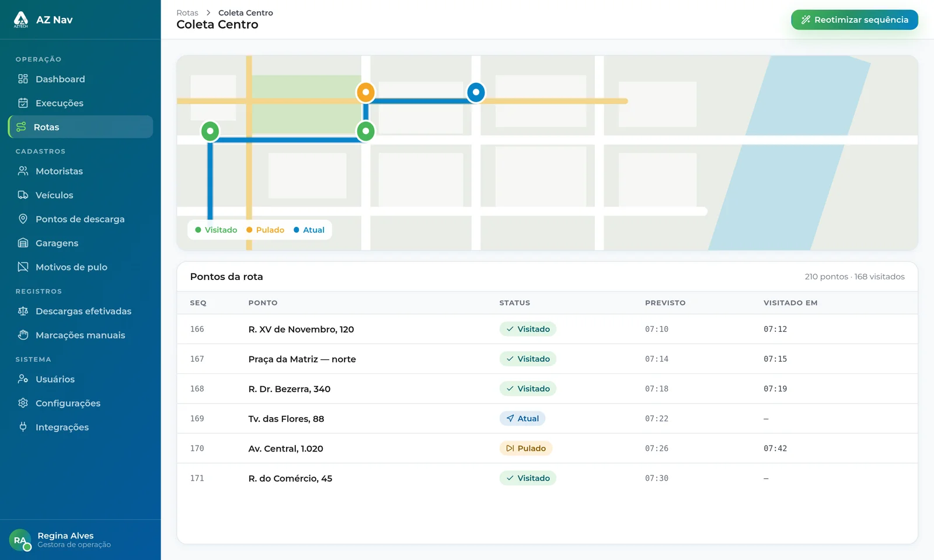Click the Rotas route icon
Viewport: 934px width, 560px height.
(x=21, y=127)
